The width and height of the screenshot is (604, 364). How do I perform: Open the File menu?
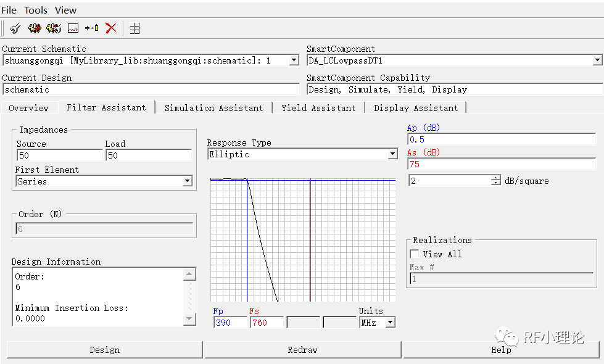(x=9, y=10)
